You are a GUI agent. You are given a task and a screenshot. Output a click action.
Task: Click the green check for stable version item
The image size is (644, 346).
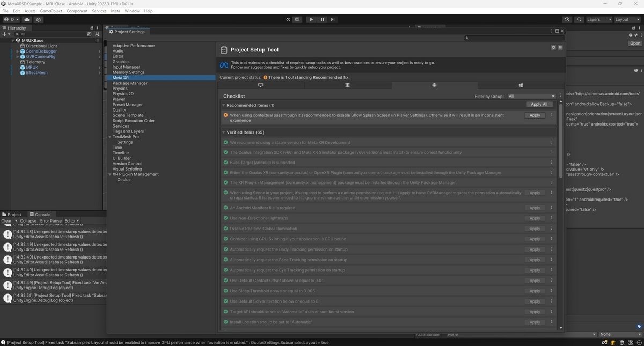226,142
